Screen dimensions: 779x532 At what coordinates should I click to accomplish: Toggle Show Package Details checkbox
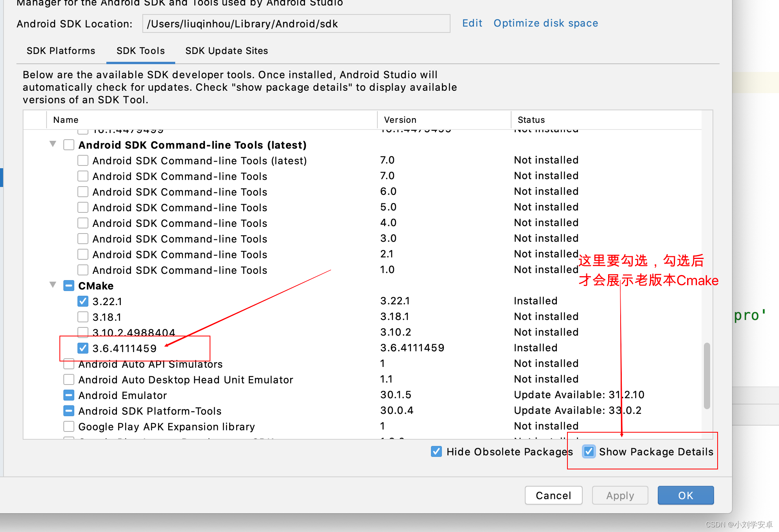point(589,452)
